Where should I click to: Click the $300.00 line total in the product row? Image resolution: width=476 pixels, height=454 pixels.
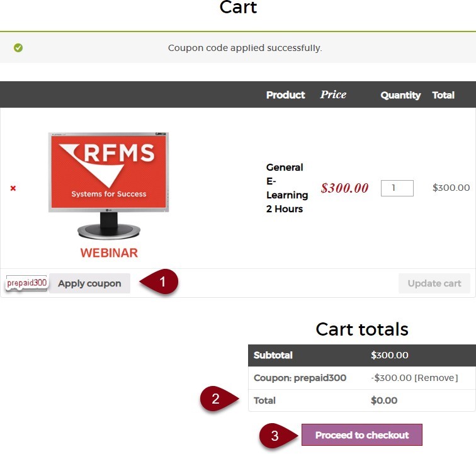coord(451,188)
